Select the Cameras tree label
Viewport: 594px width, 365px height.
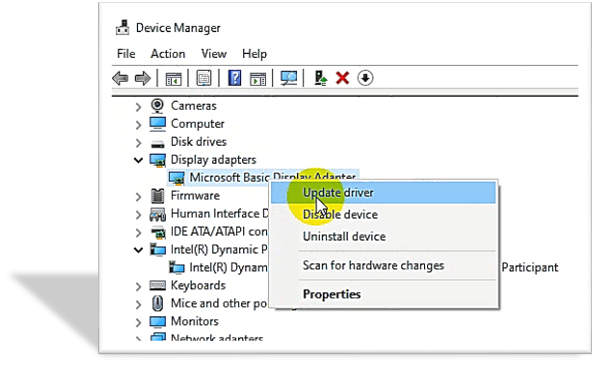194,106
